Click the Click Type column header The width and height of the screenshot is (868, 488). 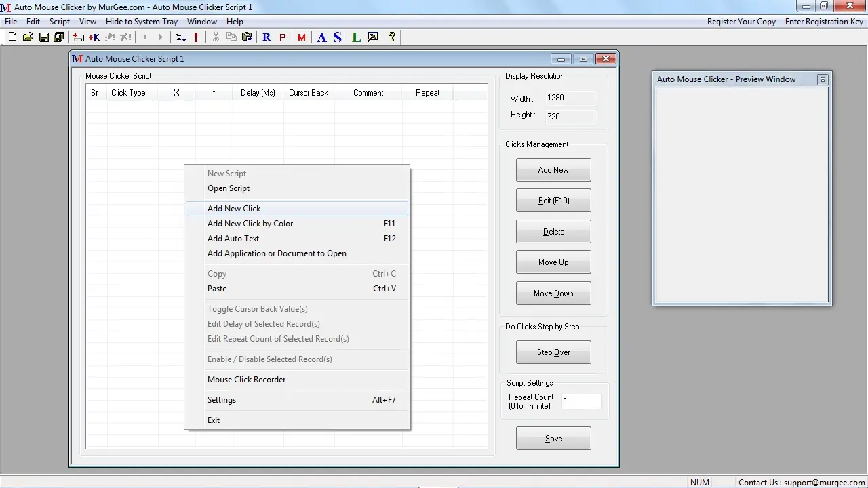[x=132, y=93]
